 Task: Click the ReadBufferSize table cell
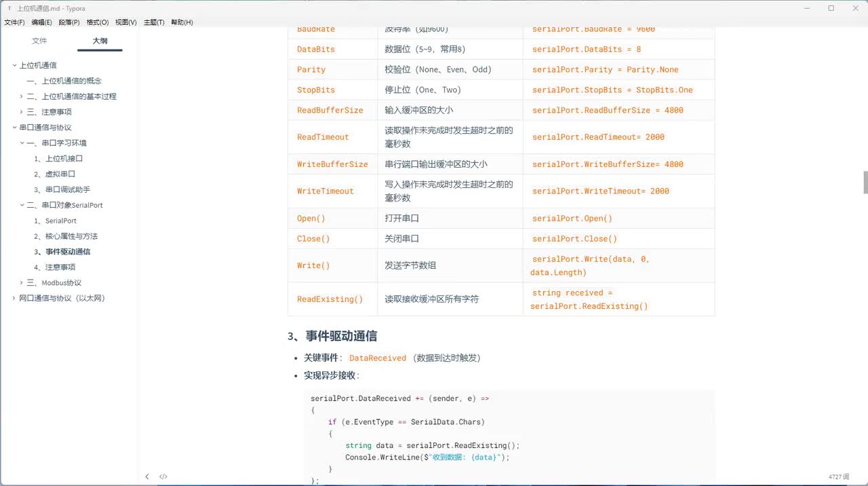333,110
